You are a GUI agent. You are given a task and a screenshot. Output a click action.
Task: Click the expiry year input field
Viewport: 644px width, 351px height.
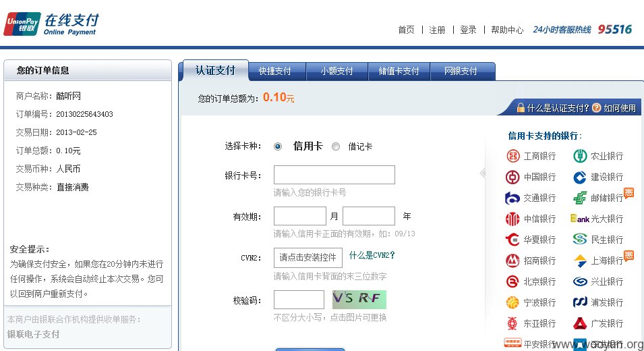click(x=369, y=216)
